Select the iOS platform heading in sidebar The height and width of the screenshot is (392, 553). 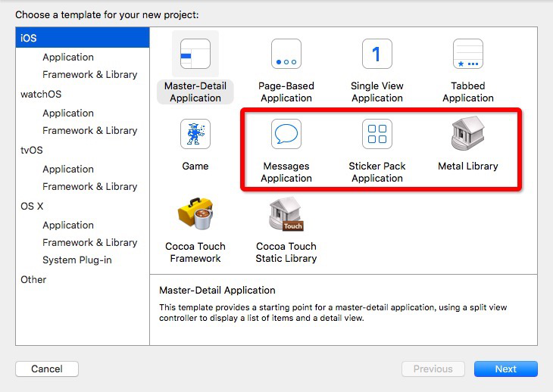pyautogui.click(x=28, y=38)
